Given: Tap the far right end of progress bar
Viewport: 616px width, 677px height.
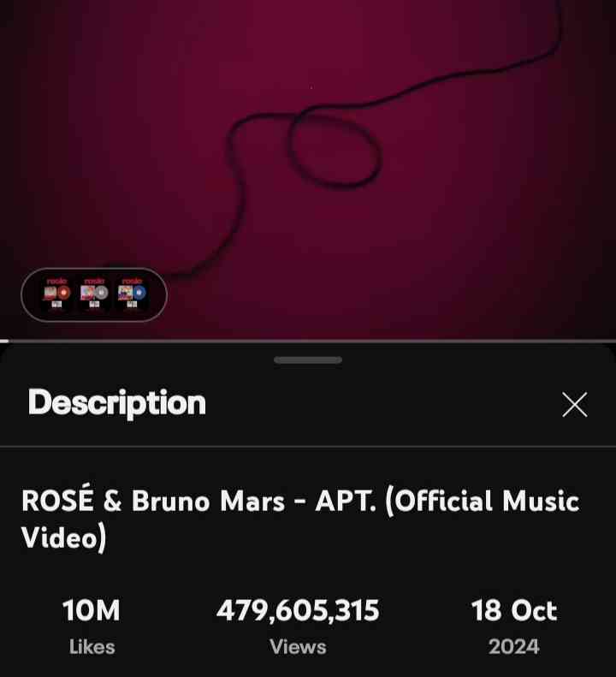Looking at the screenshot, I should [x=612, y=341].
